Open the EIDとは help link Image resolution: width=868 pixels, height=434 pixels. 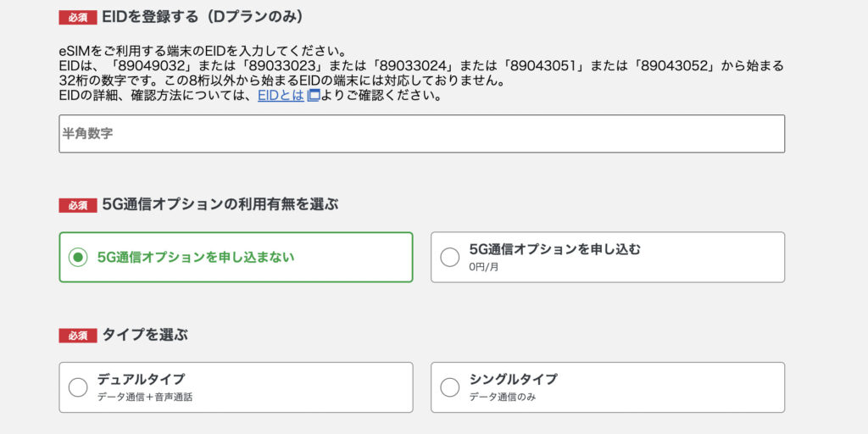(281, 96)
